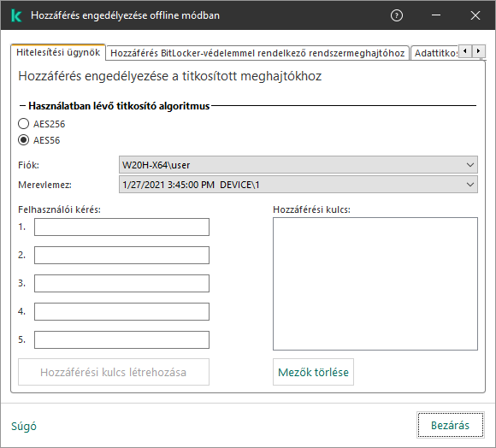
Task: Minimize the offline access window
Action: pyautogui.click(x=436, y=15)
